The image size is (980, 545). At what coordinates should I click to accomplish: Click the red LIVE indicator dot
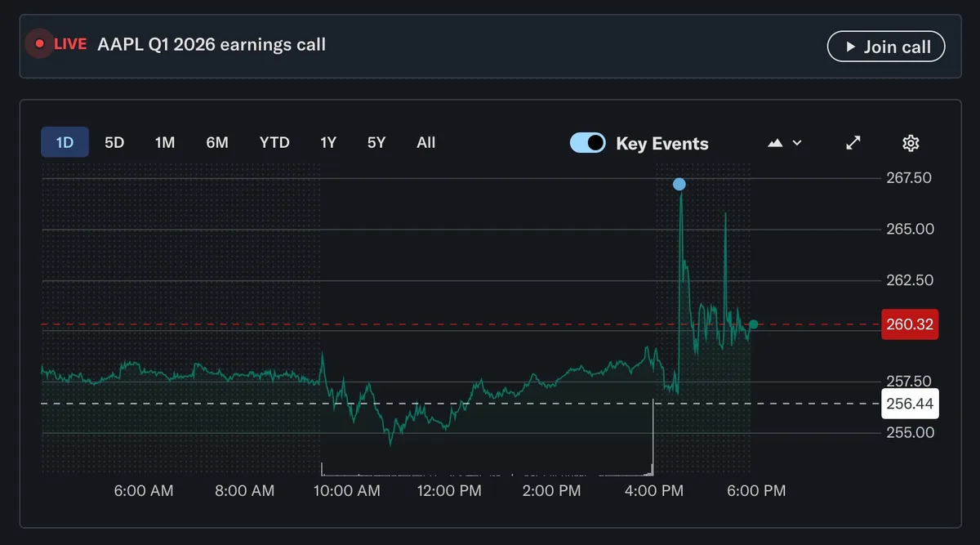tap(38, 44)
